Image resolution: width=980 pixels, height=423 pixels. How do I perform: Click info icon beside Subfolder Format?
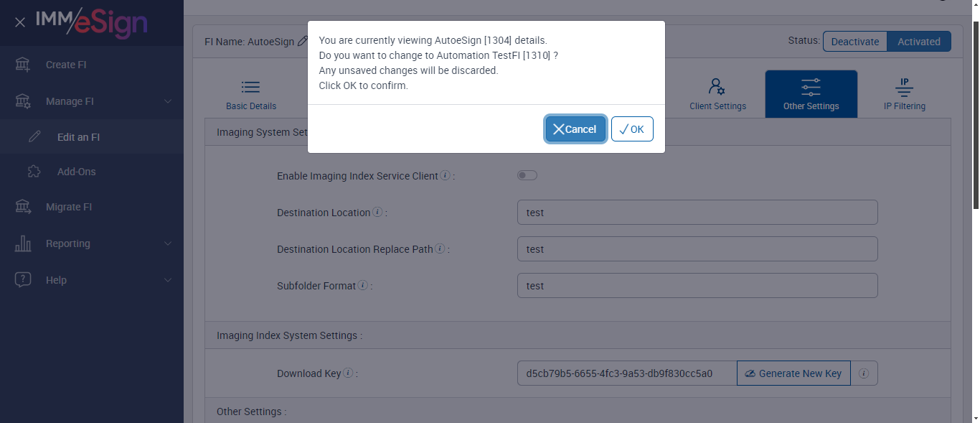pyautogui.click(x=363, y=286)
